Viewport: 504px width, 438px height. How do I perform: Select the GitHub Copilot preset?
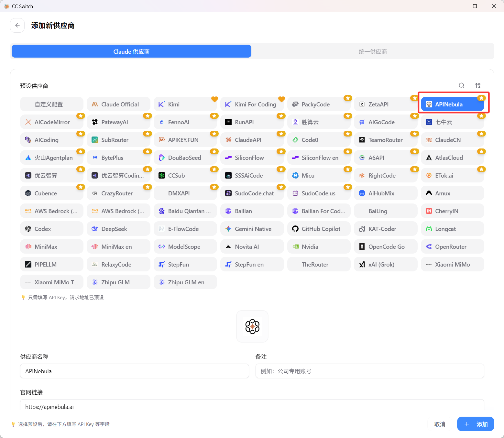click(x=319, y=229)
